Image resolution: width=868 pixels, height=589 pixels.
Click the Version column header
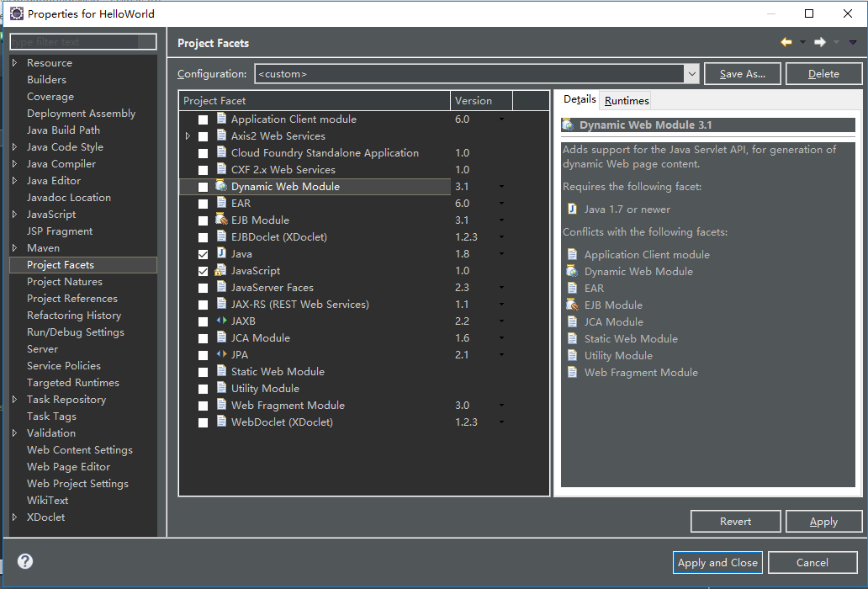(482, 100)
